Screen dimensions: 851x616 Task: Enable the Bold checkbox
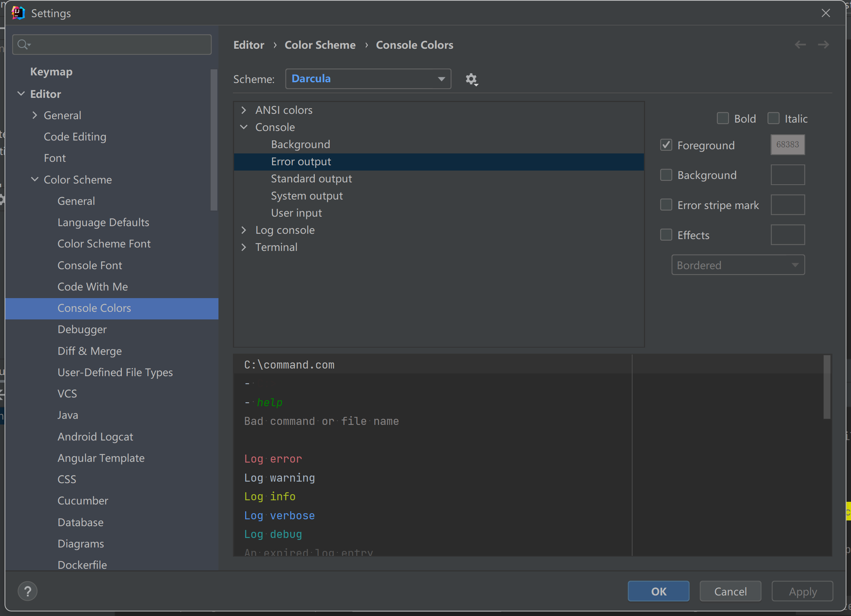pyautogui.click(x=723, y=118)
